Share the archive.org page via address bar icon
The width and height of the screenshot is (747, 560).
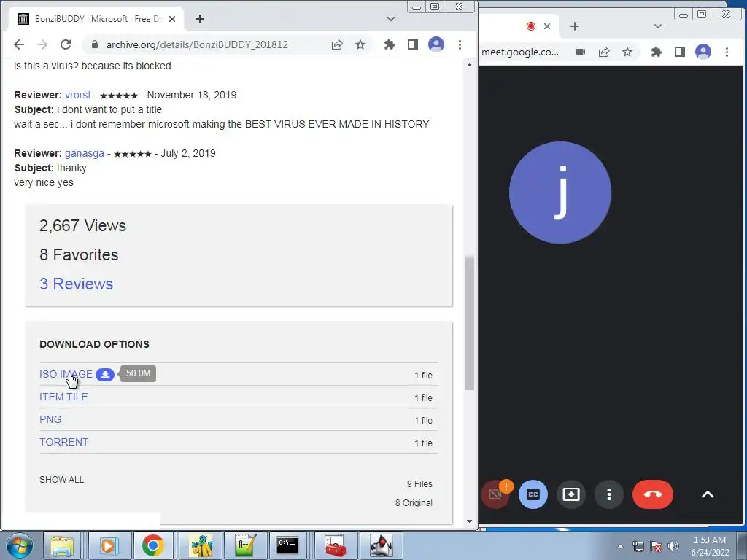coord(337,44)
